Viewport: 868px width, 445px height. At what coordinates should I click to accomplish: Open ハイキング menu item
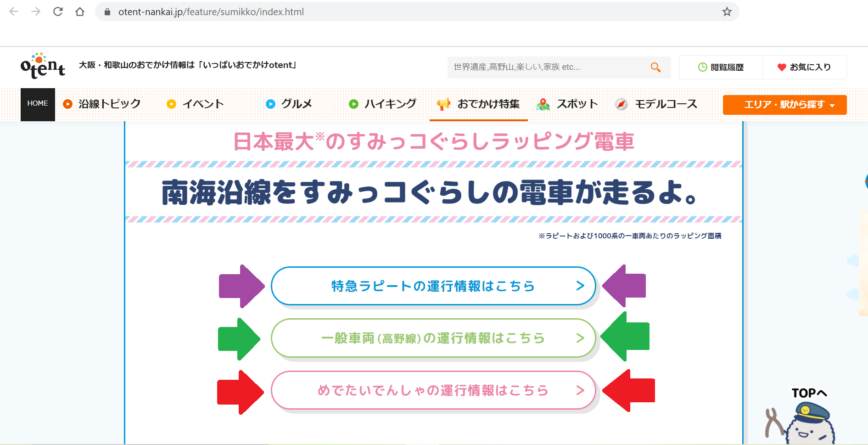382,104
